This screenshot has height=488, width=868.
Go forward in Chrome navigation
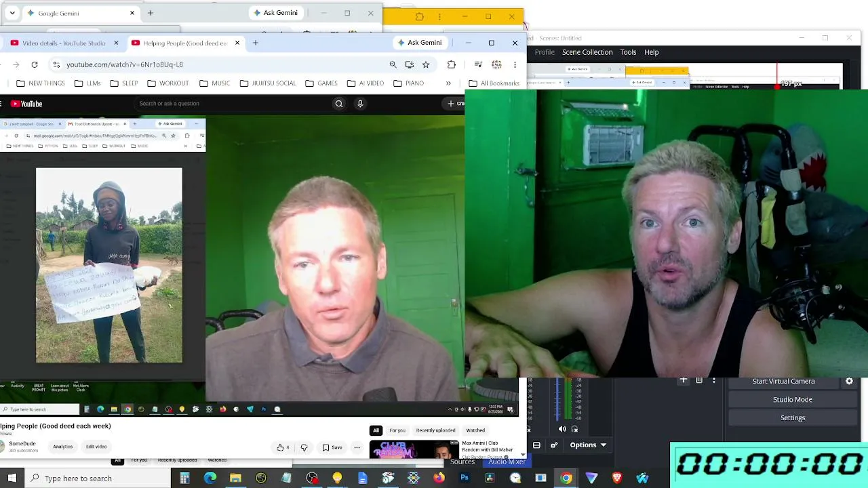[x=16, y=64]
